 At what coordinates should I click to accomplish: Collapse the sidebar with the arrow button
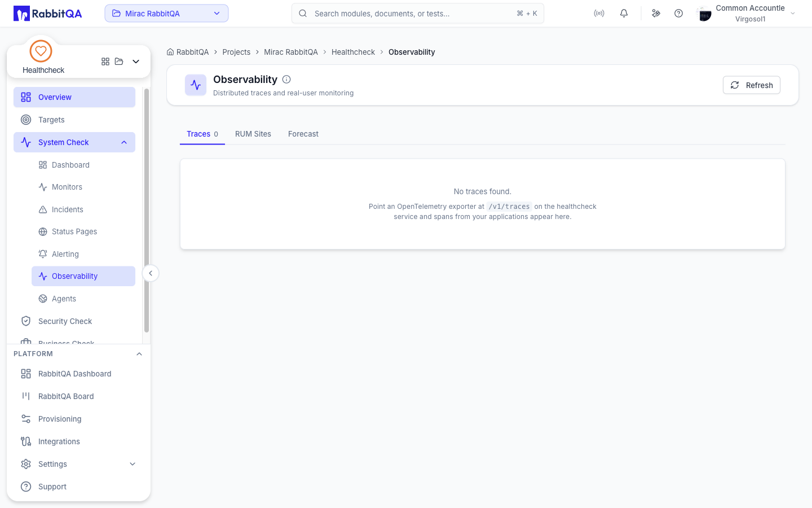151,273
